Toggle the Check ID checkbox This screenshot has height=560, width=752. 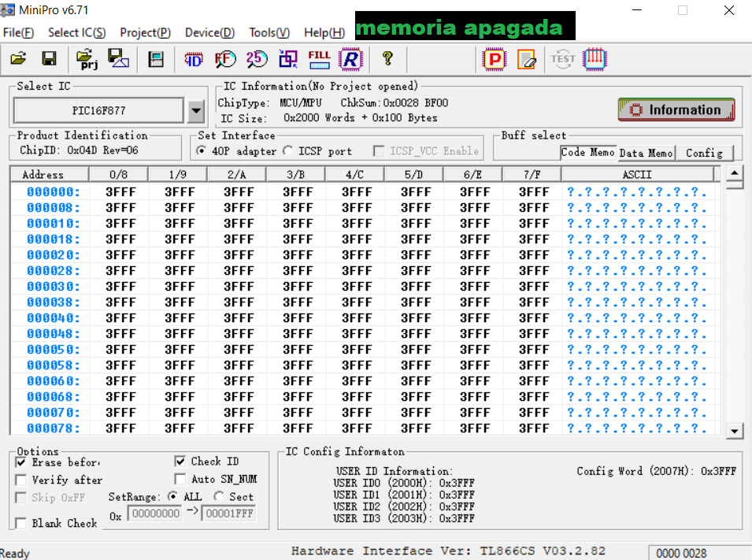(180, 461)
